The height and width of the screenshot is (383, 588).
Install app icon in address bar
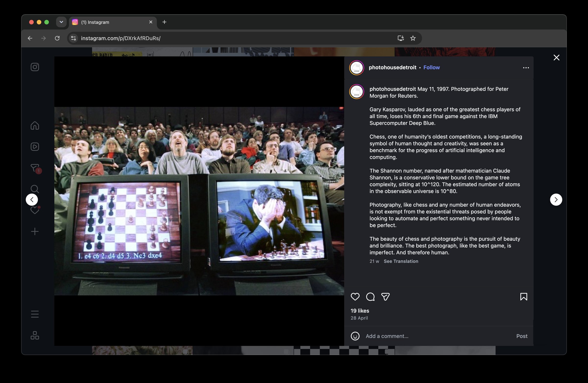coord(401,38)
